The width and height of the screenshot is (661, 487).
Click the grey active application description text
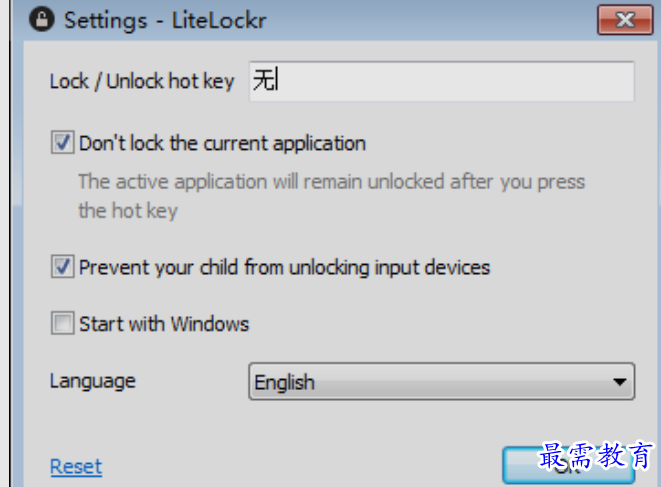[x=332, y=196]
